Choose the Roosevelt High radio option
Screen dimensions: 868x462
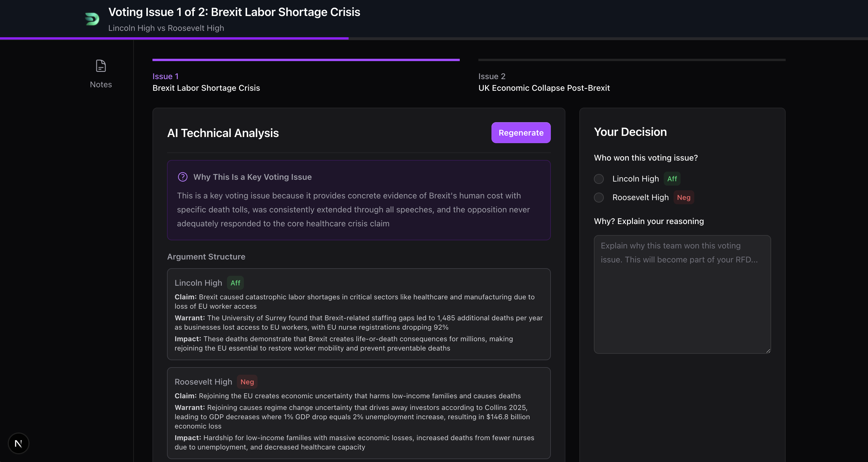tap(599, 198)
